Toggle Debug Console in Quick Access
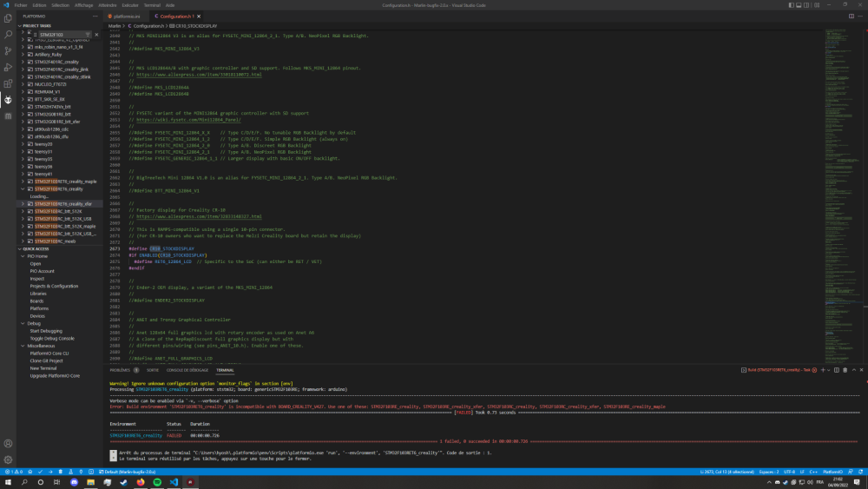 coord(52,337)
